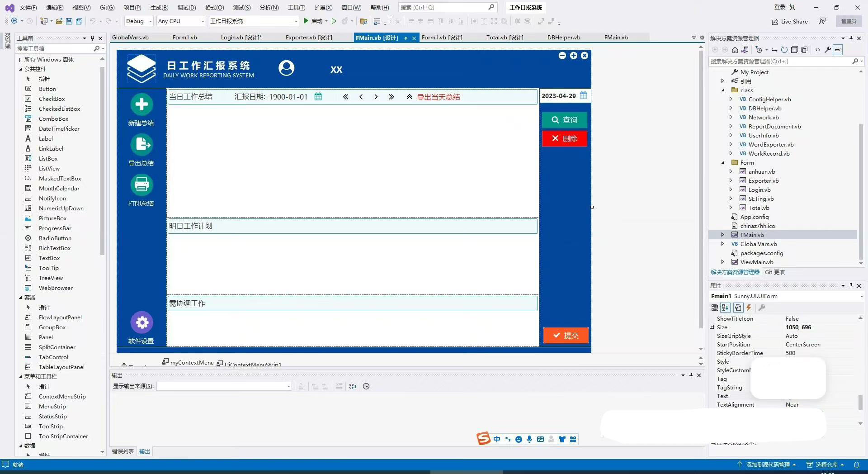Click Start Without Debugging outline play icon
868x474 pixels.
[x=334, y=21]
